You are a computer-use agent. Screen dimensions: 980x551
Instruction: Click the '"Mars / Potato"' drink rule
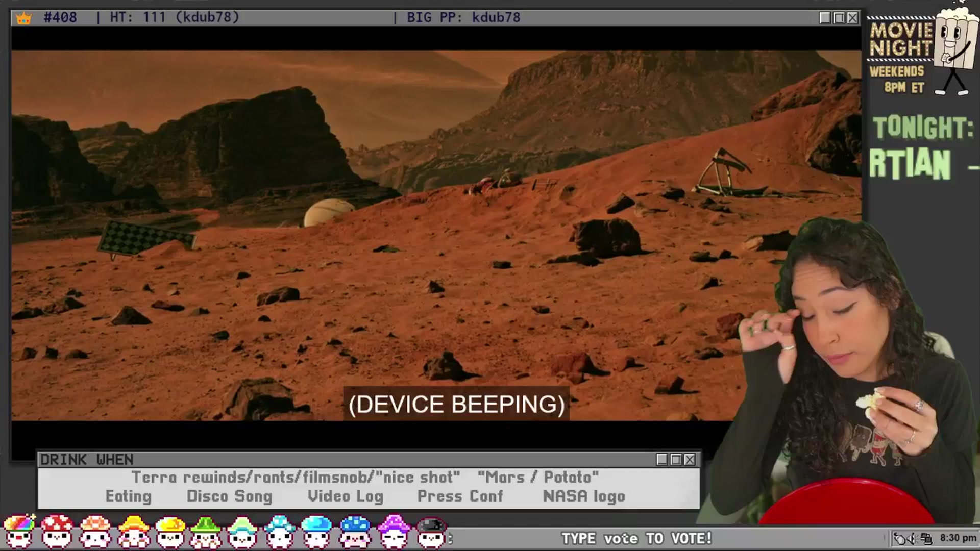(x=538, y=477)
